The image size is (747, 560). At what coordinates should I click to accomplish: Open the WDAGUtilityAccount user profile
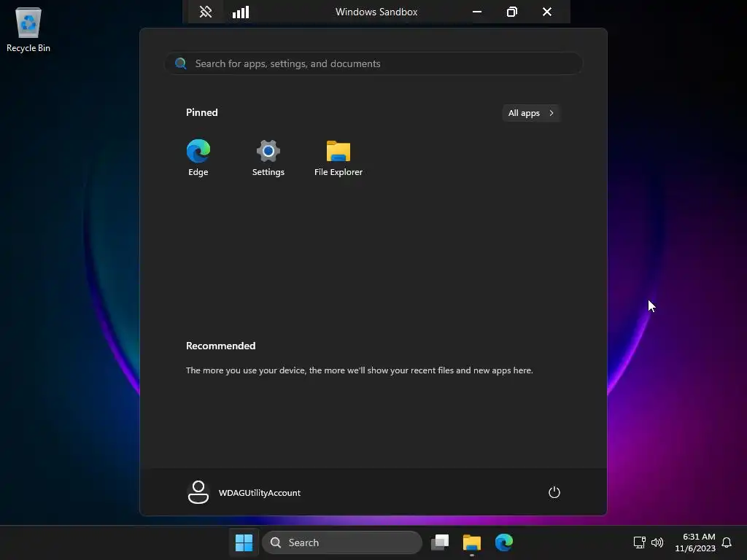[244, 492]
